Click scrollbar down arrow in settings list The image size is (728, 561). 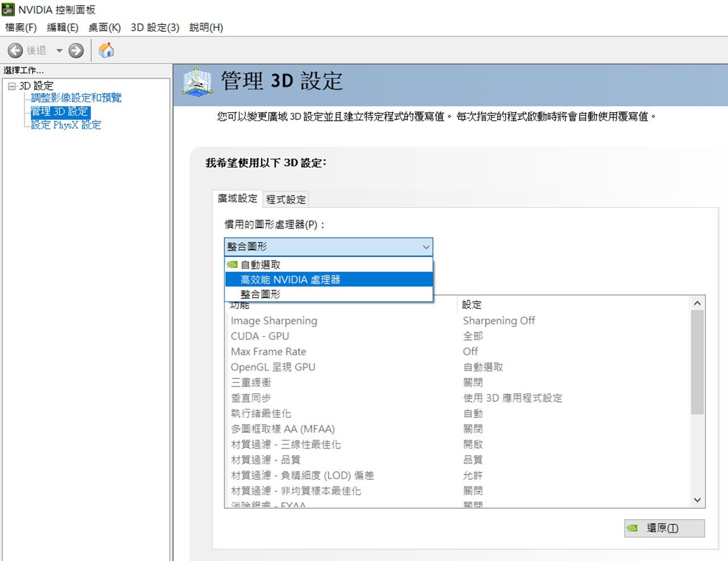[x=697, y=500]
